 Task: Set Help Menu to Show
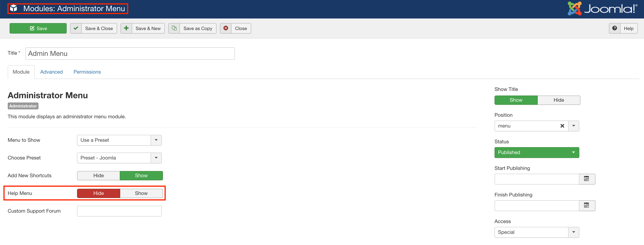tap(141, 193)
